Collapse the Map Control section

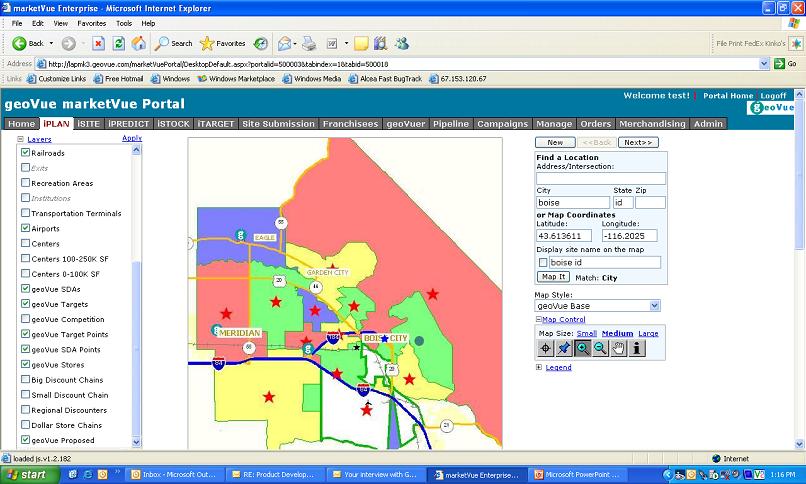539,319
